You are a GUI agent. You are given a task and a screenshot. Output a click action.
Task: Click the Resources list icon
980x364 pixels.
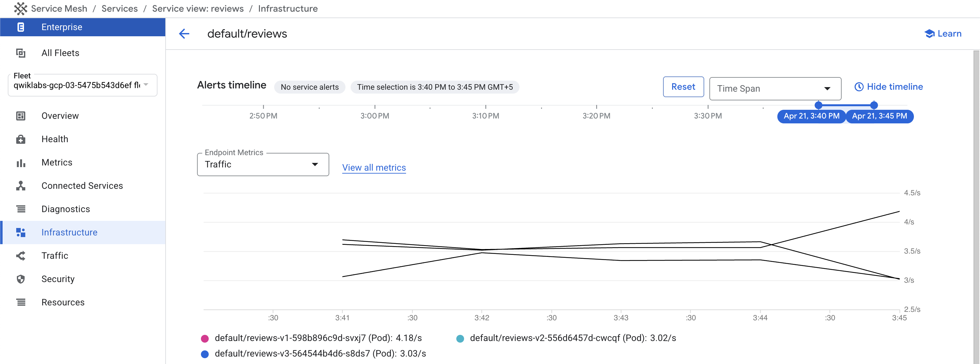pyautogui.click(x=21, y=302)
